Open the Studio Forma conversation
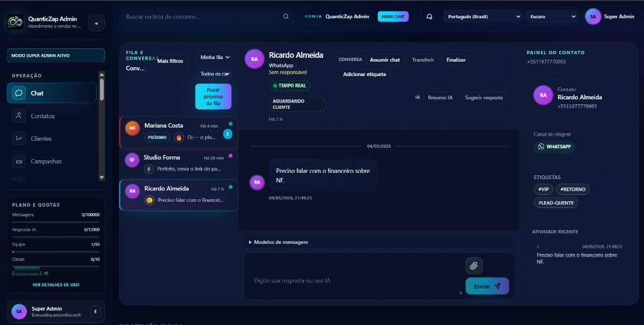The image size is (644, 325). coord(179,163)
